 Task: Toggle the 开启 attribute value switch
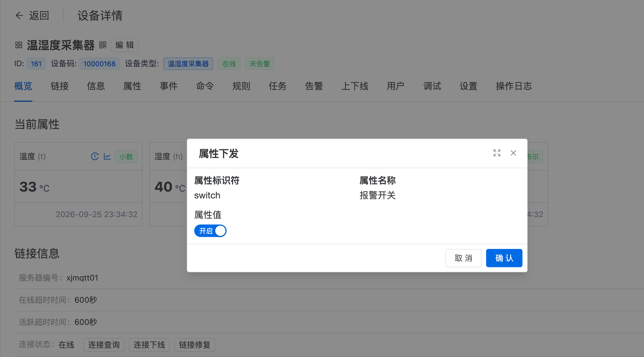pos(210,231)
